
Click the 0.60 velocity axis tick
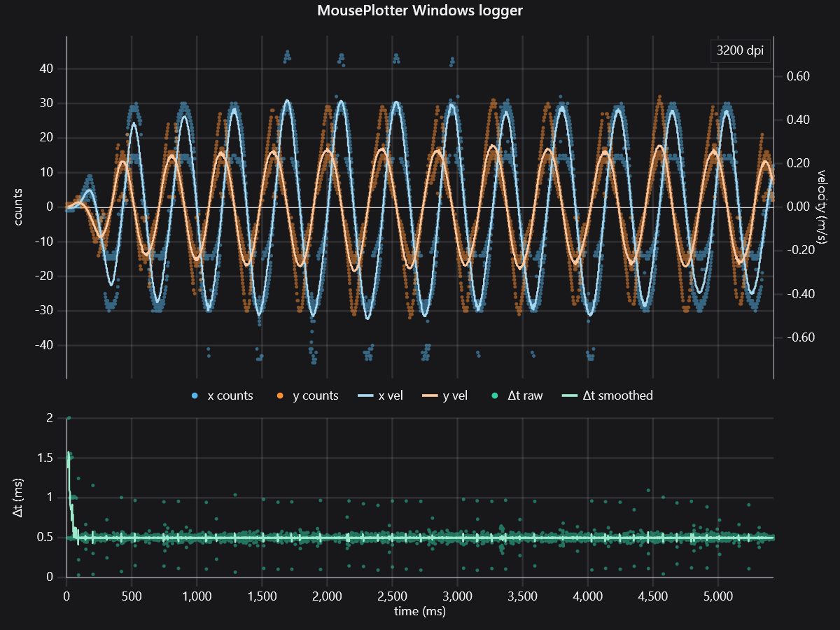tap(797, 76)
